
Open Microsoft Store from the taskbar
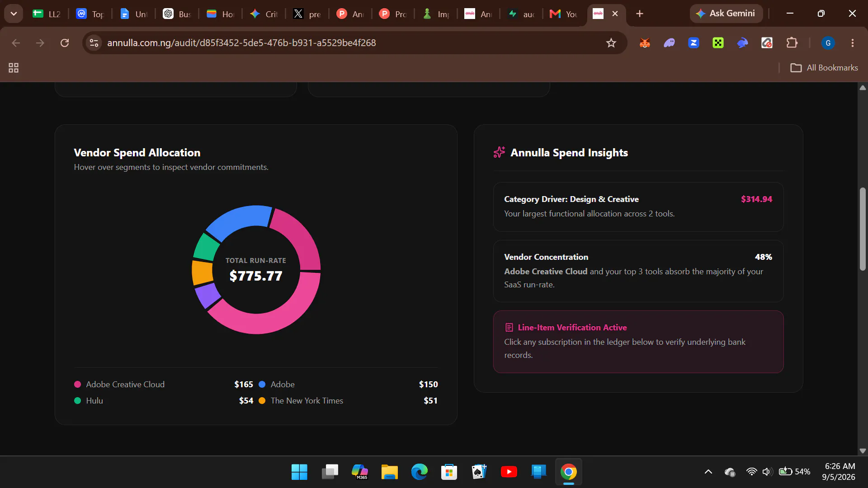pyautogui.click(x=449, y=472)
